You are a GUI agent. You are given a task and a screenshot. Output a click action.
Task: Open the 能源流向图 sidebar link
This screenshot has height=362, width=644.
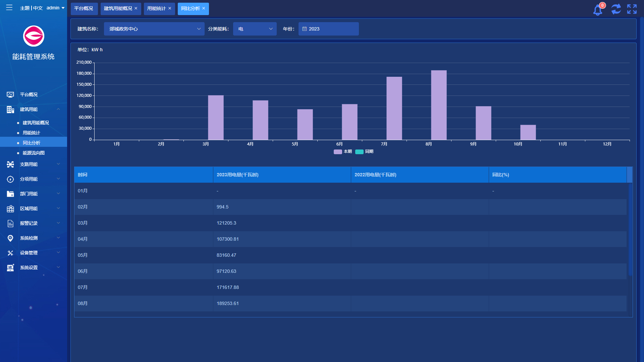click(x=34, y=153)
